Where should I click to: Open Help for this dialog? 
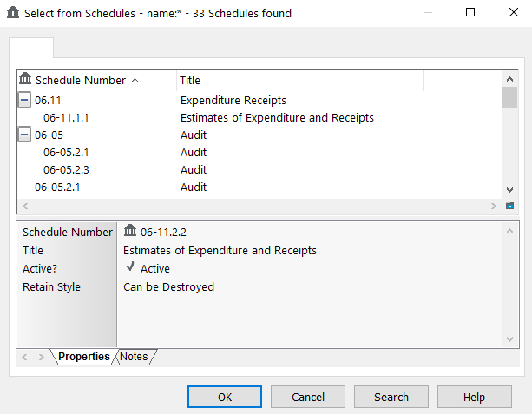pyautogui.click(x=474, y=397)
